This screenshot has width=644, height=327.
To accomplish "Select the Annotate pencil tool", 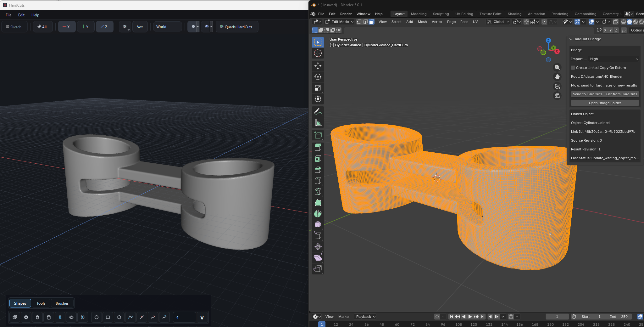I will coord(318,111).
